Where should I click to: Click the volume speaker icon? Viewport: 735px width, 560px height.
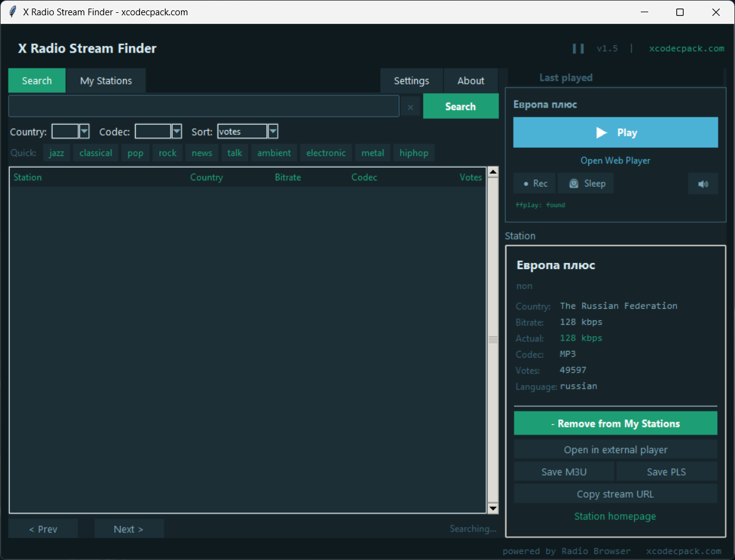pos(703,183)
